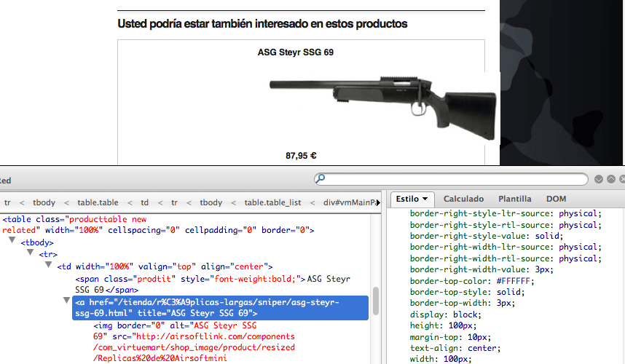This screenshot has width=625, height=364.
Task: Collapse the tbody node
Action: coord(12,240)
